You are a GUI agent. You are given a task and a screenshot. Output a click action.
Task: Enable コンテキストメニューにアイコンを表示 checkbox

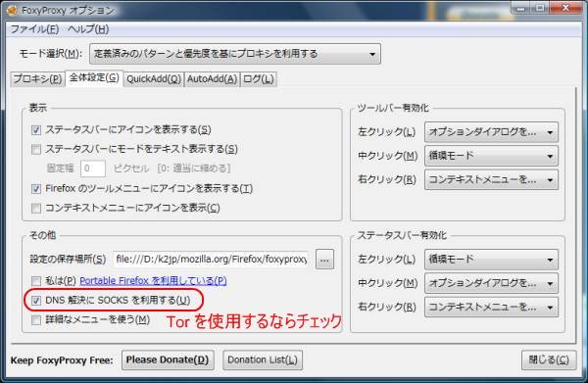click(36, 208)
